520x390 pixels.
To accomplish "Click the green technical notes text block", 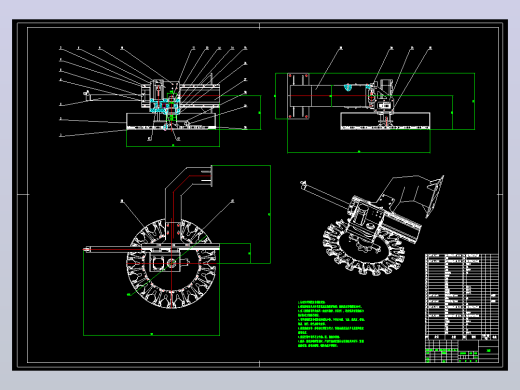I will pyautogui.click(x=331, y=324).
